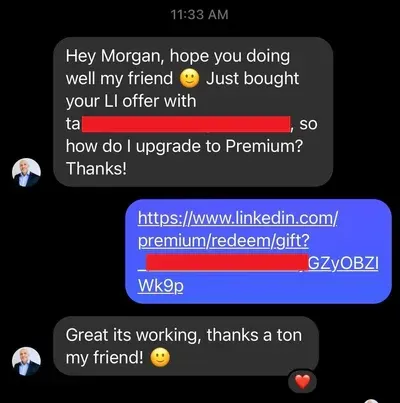Tap the red heart reaction
Viewport: 400px width, 403px height.
(303, 382)
